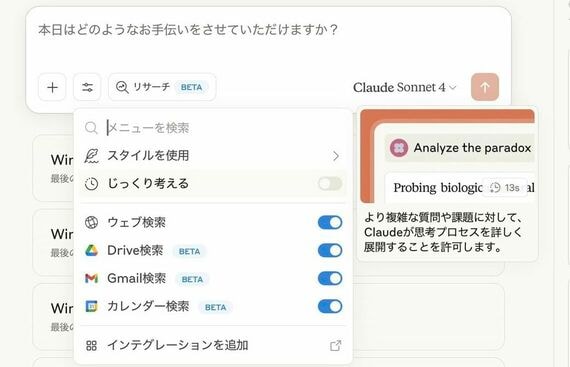Screen dimensions: 570x367
Task: Click the orange send arrow button
Action: tap(485, 87)
